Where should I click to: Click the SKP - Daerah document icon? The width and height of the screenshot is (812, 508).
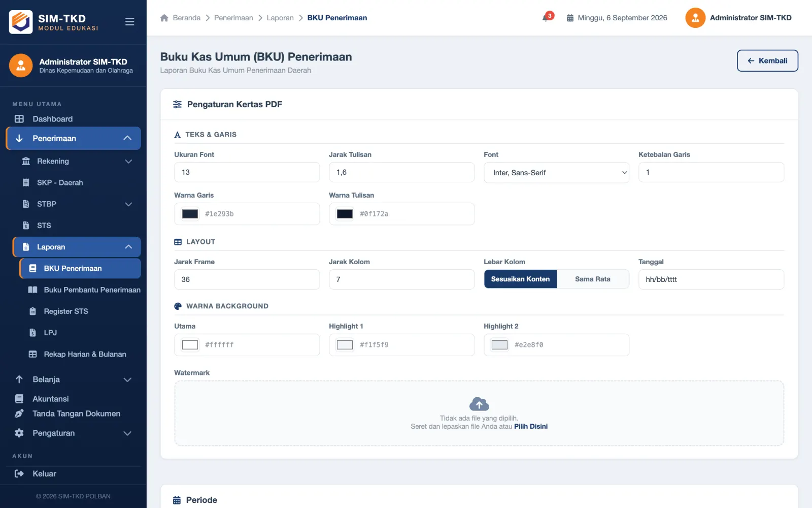[26, 182]
